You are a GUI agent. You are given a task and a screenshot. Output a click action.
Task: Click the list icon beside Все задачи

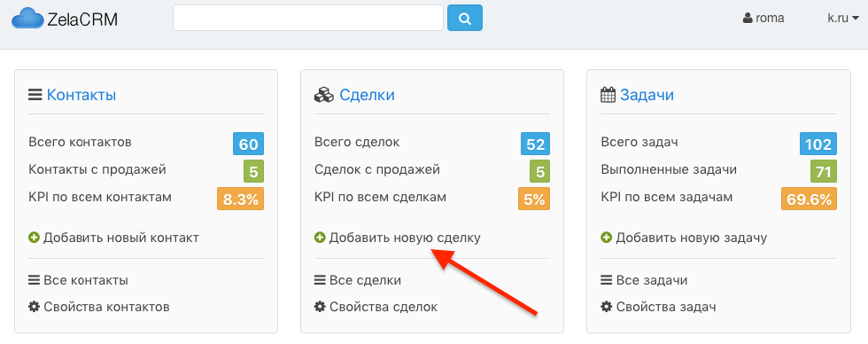pos(606,280)
